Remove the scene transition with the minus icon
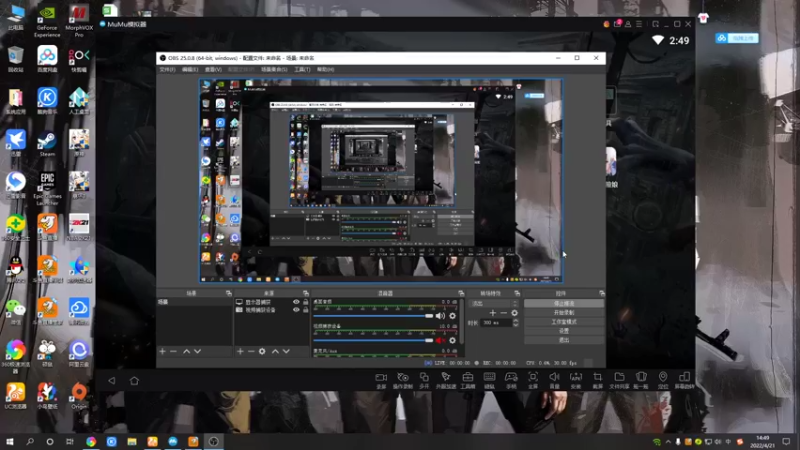Viewport: 800px width, 450px height. click(x=504, y=313)
